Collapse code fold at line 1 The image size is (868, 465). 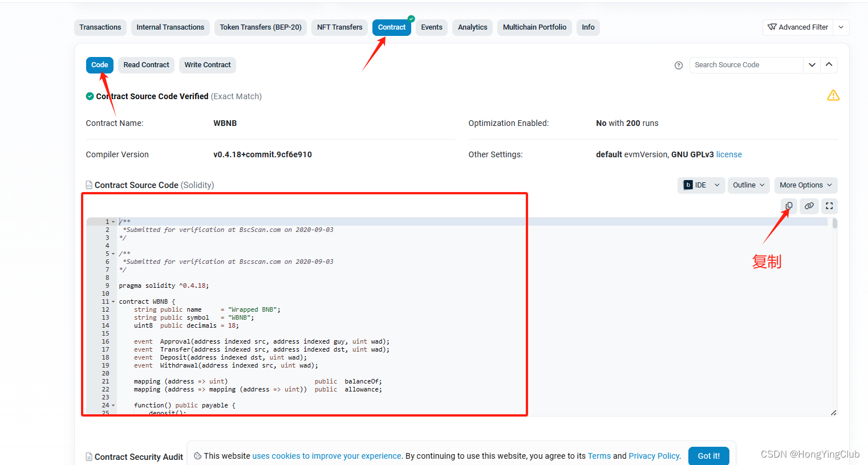[x=113, y=222]
